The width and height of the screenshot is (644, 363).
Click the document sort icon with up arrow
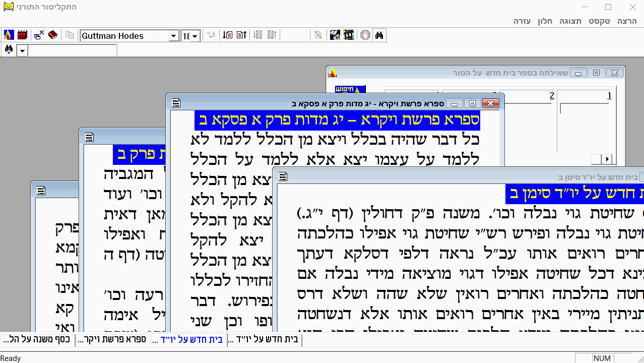(241, 35)
